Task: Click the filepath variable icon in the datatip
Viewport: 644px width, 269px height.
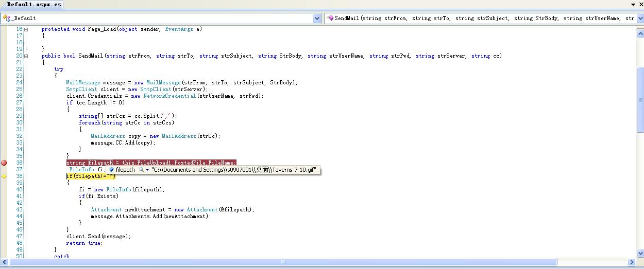Action: tap(111, 170)
